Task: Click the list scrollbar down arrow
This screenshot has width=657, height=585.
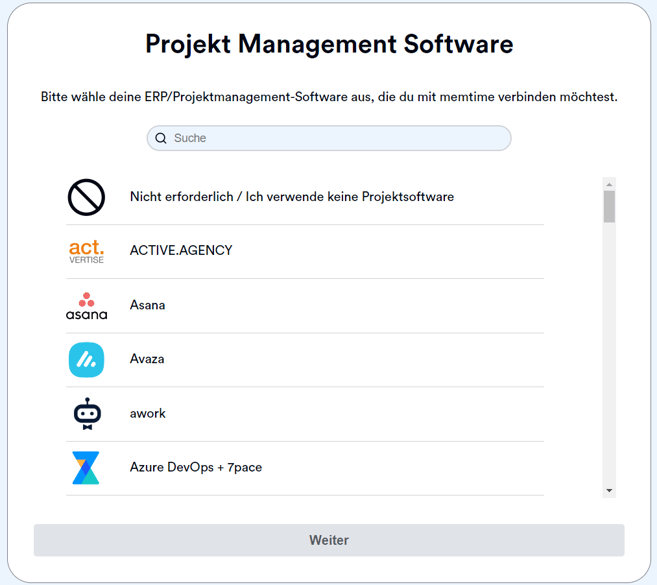Action: click(609, 490)
